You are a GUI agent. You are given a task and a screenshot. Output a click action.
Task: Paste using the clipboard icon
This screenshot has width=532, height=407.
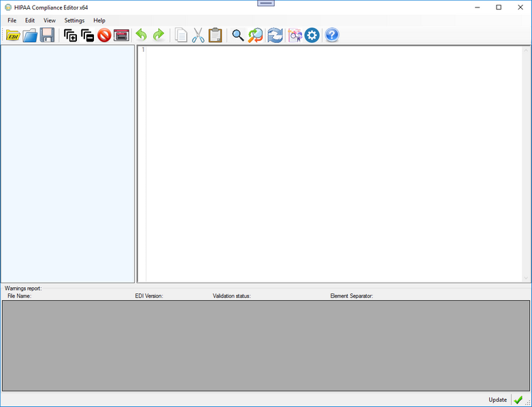pos(215,35)
